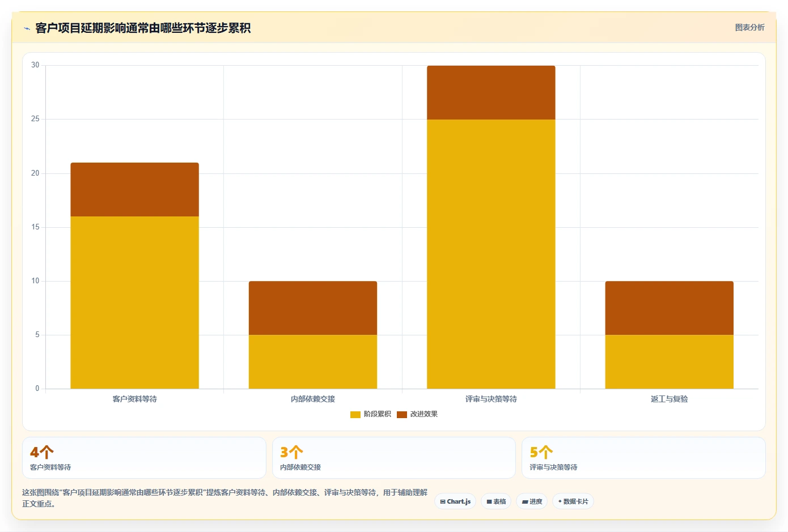Click the brown segment of 评审与决策等待 bar
This screenshot has width=788, height=532.
point(491,92)
